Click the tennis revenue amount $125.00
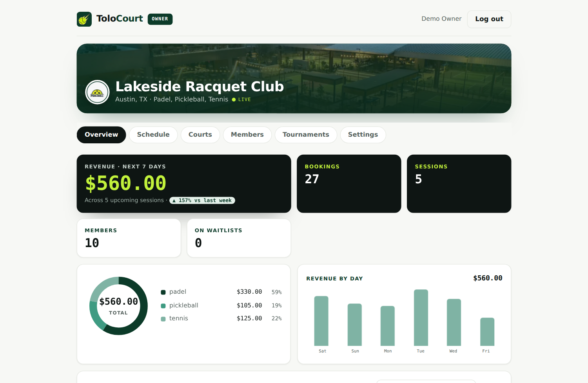 pos(249,318)
